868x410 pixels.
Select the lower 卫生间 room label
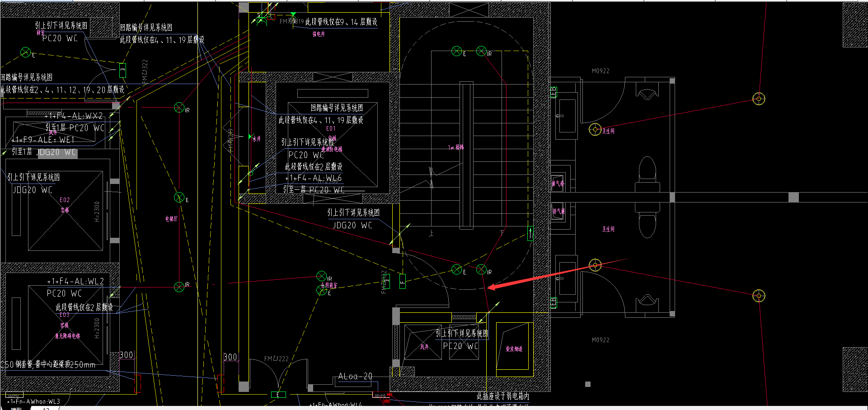608,229
